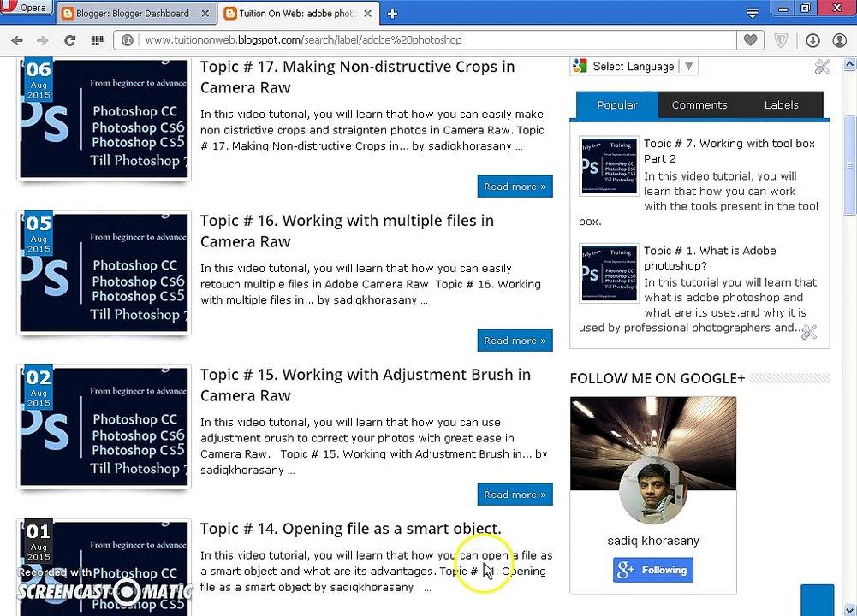Click the Google+ Following button
The width and height of the screenshot is (857, 616).
coord(653,570)
